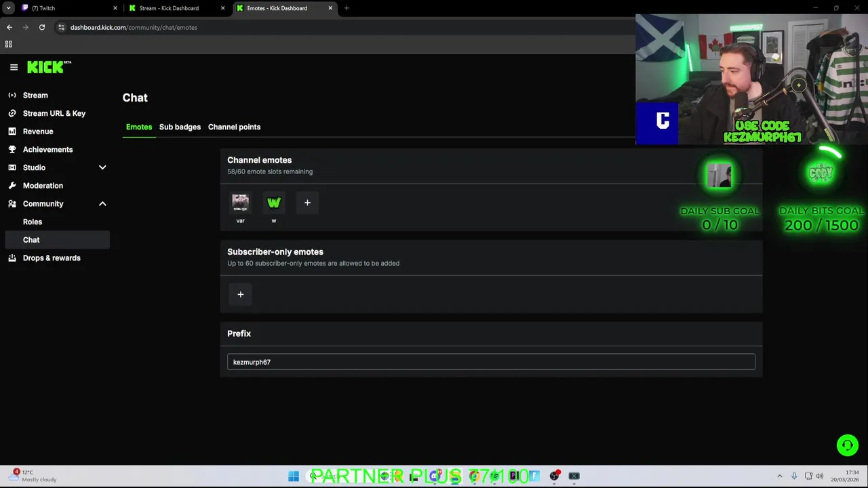Click the Kick logo
Screen dimensions: 868x488
[x=49, y=67]
